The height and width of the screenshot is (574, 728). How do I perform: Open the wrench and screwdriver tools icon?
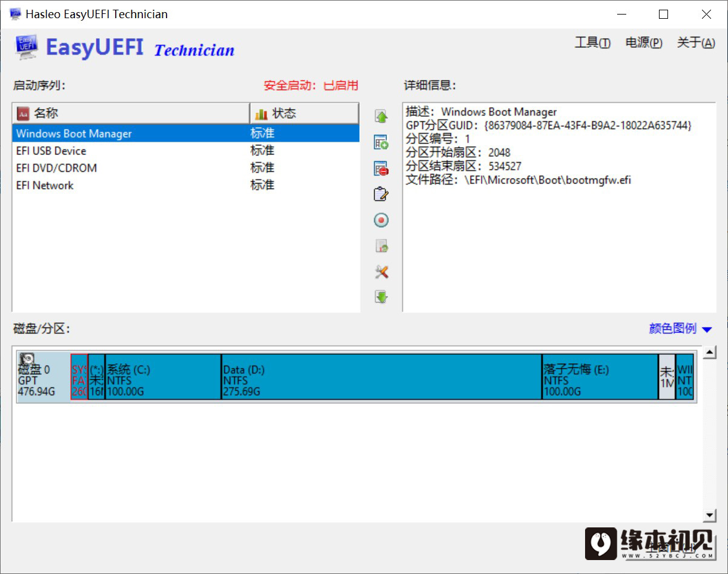381,272
